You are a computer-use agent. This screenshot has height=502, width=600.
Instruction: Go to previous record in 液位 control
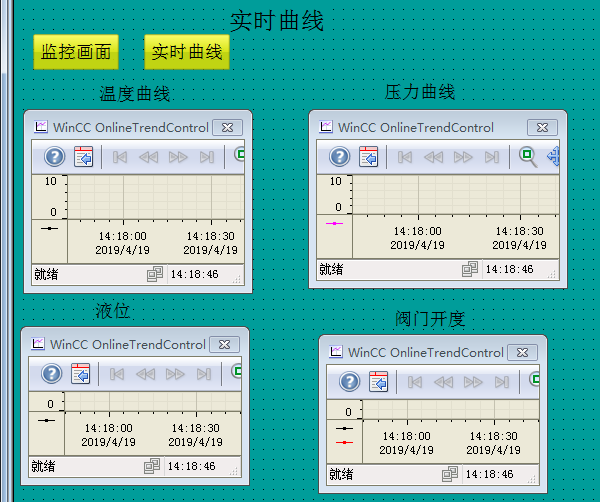145,374
